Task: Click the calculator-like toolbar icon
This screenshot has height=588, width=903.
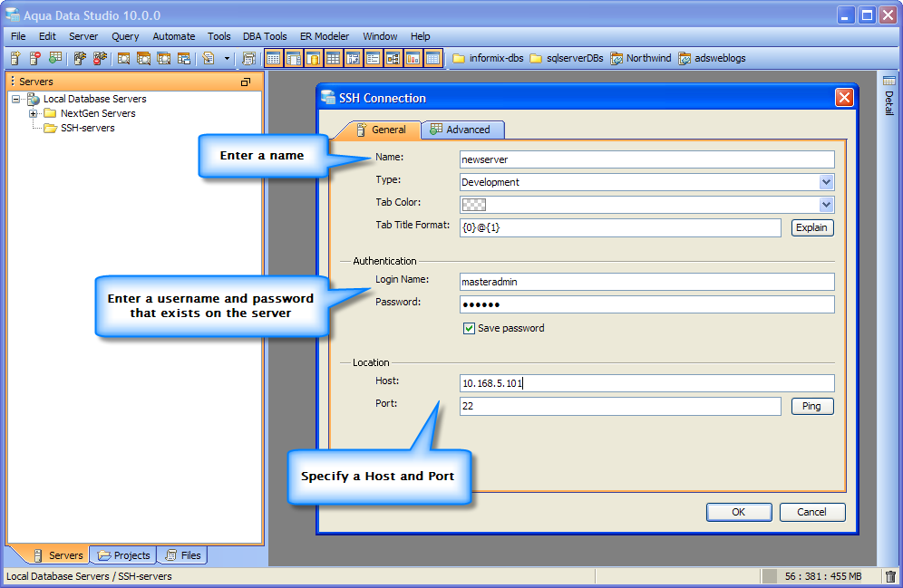Action: click(248, 58)
